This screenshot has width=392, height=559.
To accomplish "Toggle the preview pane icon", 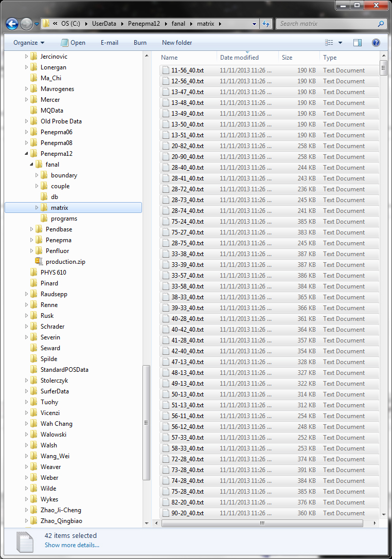I will 358,43.
